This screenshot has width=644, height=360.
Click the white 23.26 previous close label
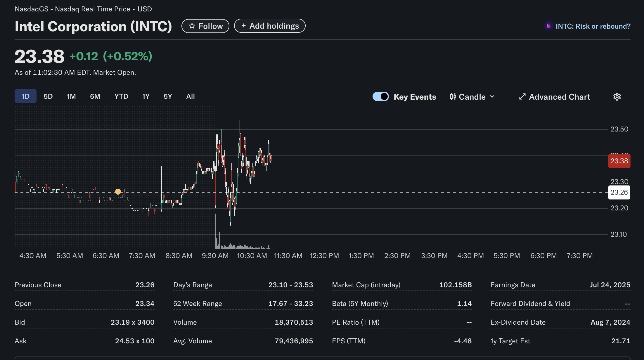(619, 192)
